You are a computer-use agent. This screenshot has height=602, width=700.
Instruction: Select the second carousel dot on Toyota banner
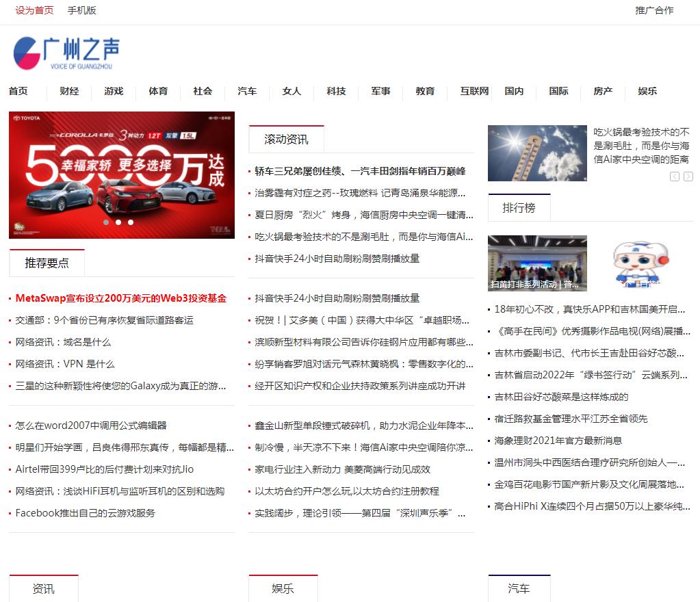click(118, 222)
